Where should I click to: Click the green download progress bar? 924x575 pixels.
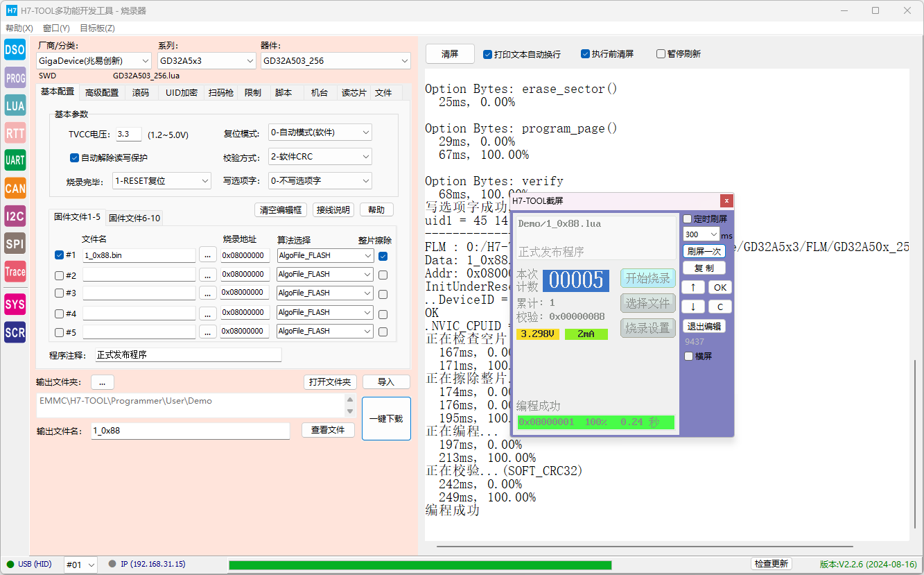pyautogui.click(x=420, y=565)
